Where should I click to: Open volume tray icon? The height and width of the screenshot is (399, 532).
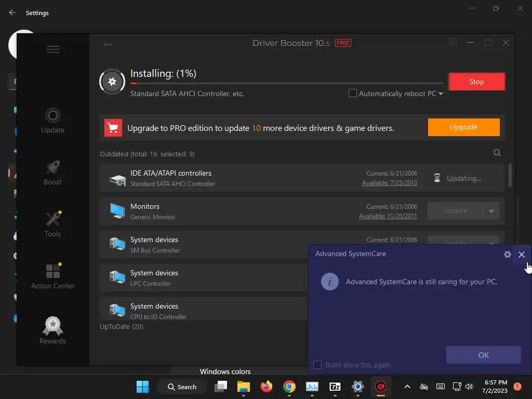[x=469, y=387]
